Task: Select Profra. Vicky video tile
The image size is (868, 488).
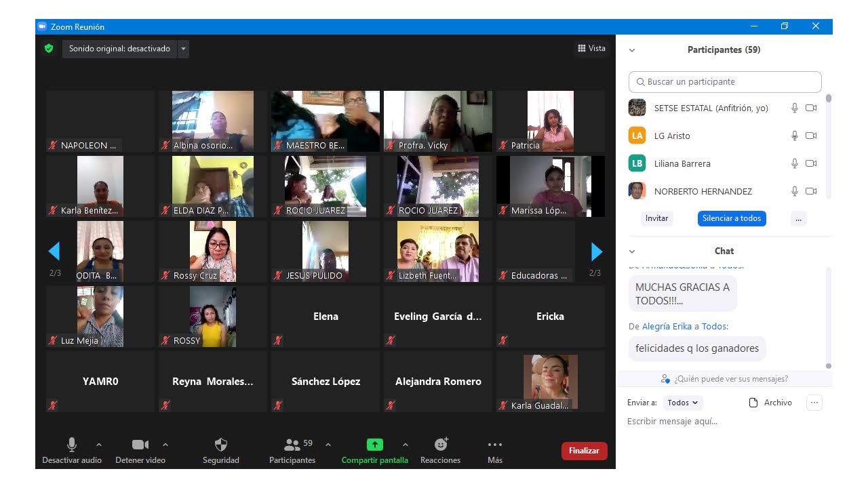Action: click(438, 121)
